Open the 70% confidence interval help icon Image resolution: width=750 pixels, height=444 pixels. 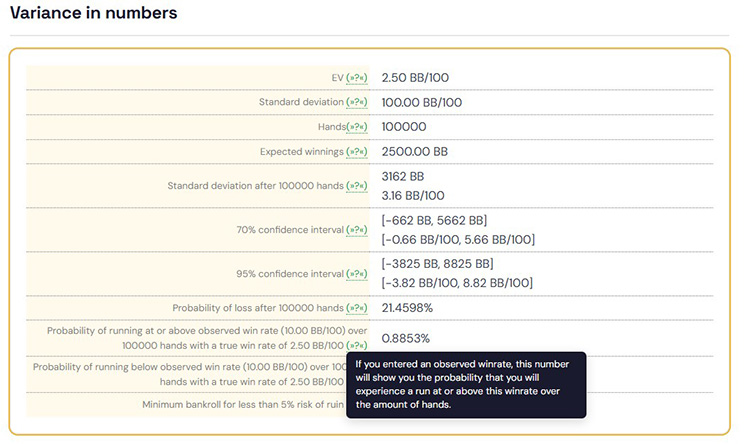pyautogui.click(x=356, y=230)
